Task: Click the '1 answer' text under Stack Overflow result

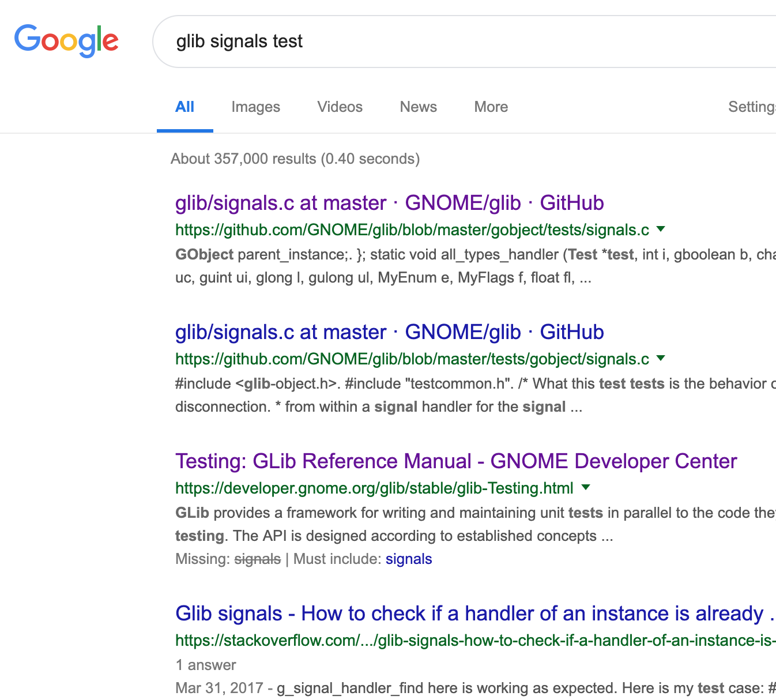Action: (x=206, y=665)
